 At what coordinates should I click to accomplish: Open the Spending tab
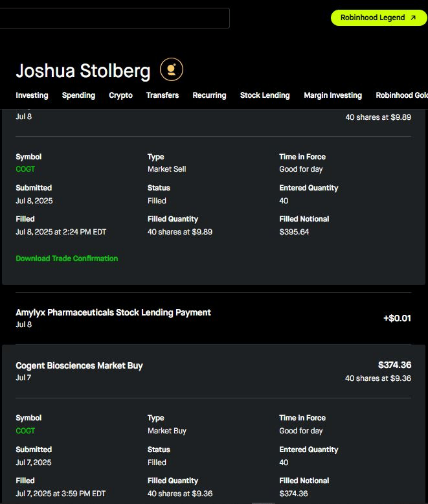pyautogui.click(x=78, y=95)
